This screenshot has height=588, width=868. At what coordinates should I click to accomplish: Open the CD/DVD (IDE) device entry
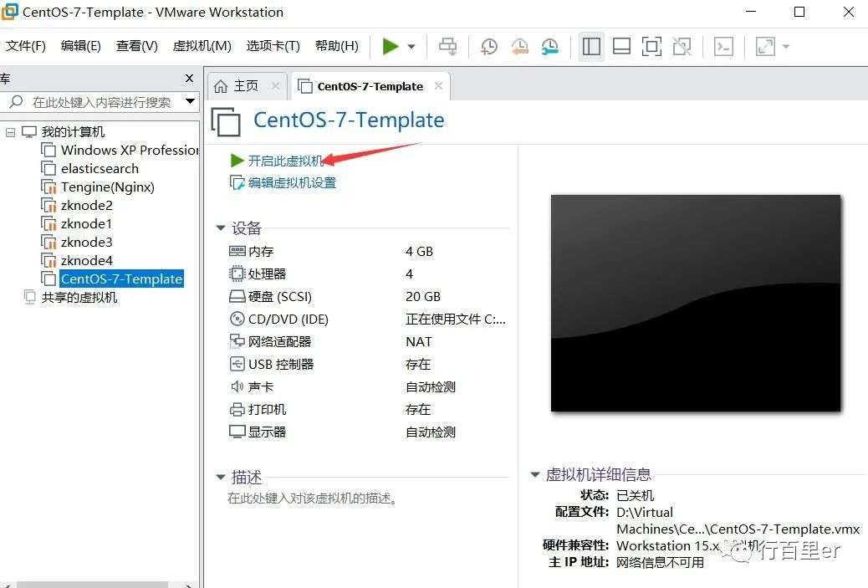coord(288,320)
